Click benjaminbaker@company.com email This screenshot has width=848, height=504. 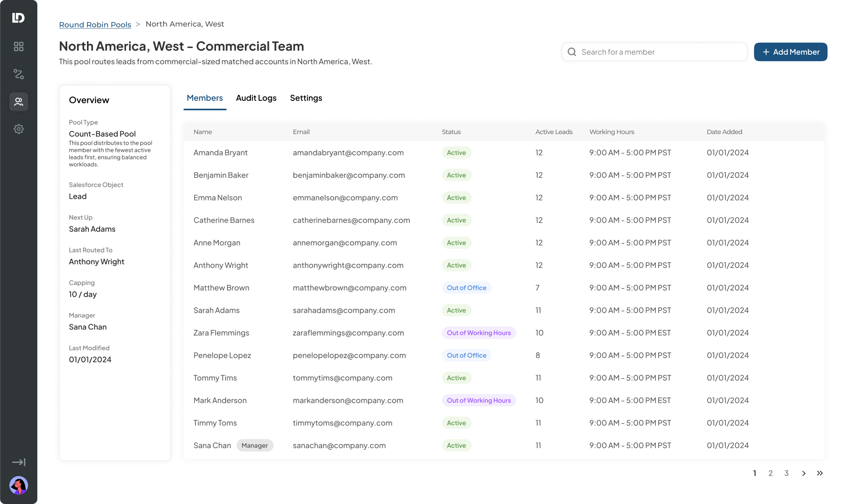click(x=349, y=175)
